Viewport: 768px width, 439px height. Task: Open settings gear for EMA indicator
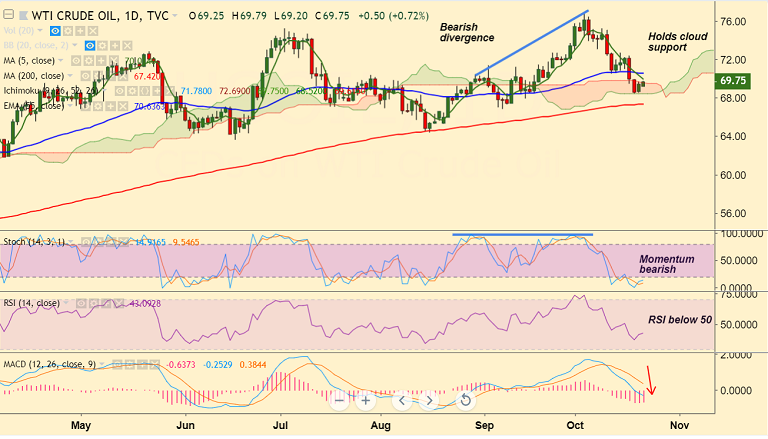click(x=98, y=106)
